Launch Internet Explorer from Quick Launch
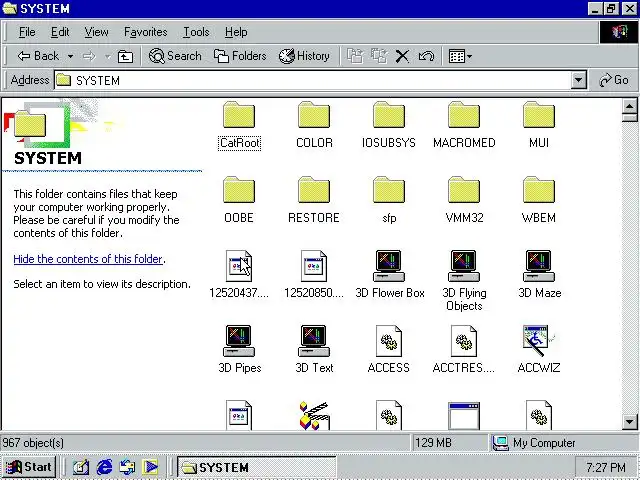The width and height of the screenshot is (640, 480). point(104,467)
